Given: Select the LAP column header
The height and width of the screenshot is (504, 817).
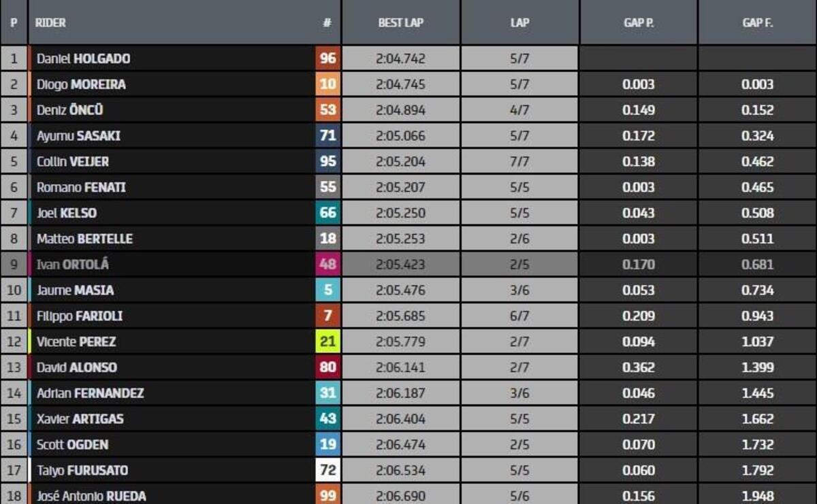Looking at the screenshot, I should tap(519, 22).
